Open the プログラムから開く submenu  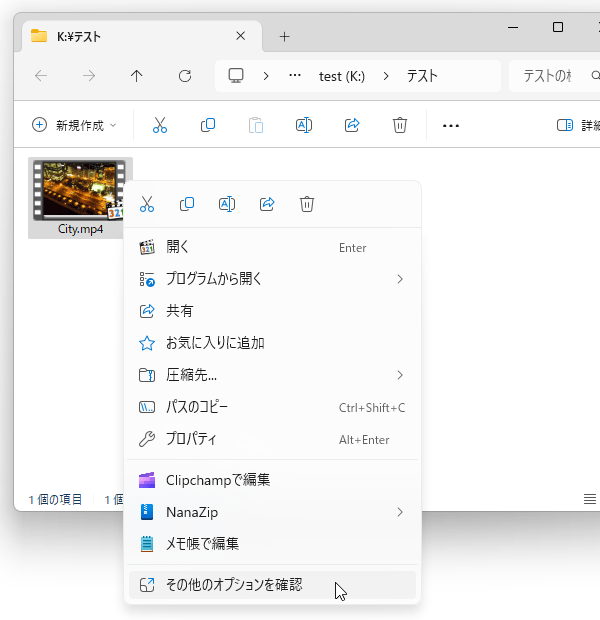(273, 279)
